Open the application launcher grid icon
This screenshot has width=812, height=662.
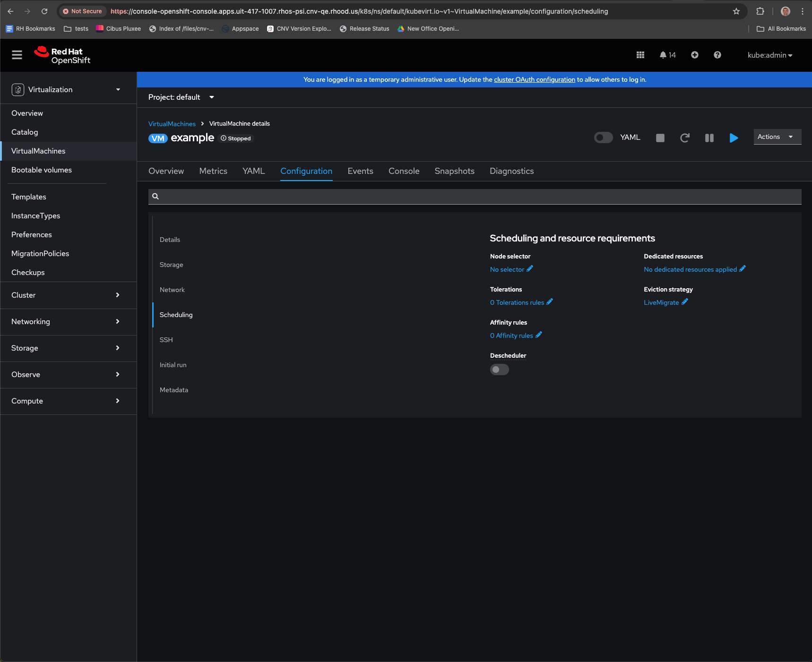point(640,55)
